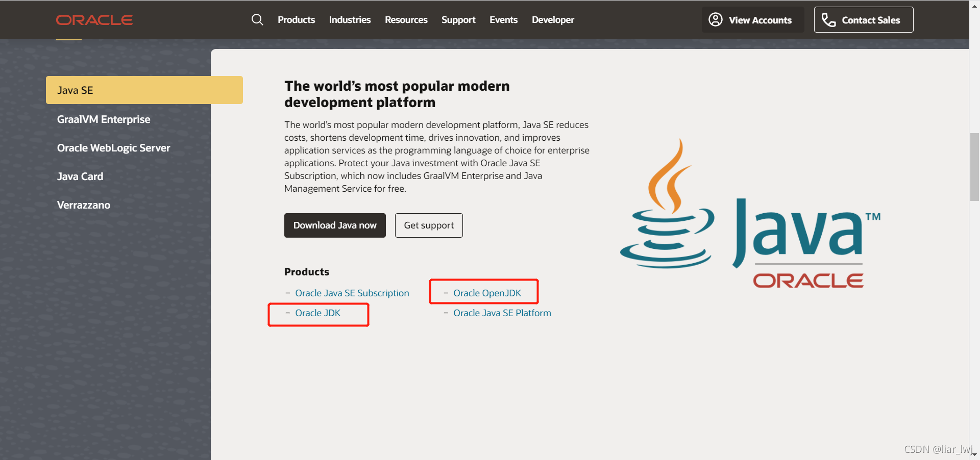Click the scrollbar down arrow
Screen dimensions: 980x460
974,454
